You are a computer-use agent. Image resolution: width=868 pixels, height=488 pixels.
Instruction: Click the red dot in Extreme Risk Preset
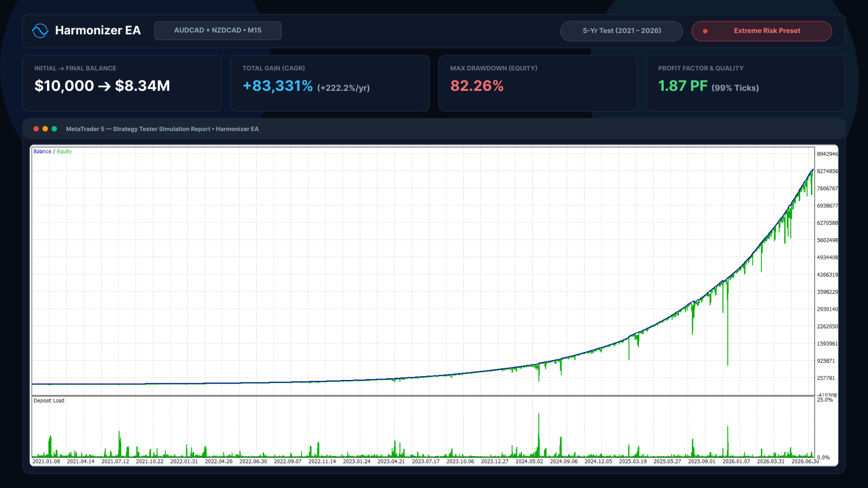(705, 31)
